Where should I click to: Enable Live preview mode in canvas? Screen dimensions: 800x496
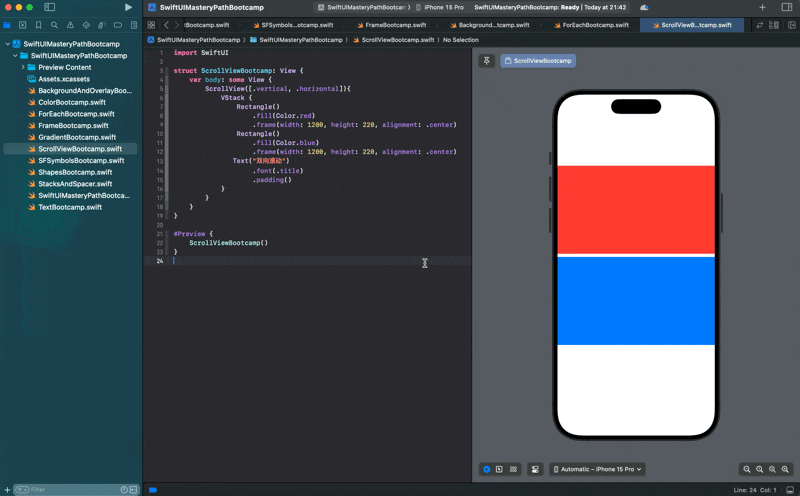487,469
